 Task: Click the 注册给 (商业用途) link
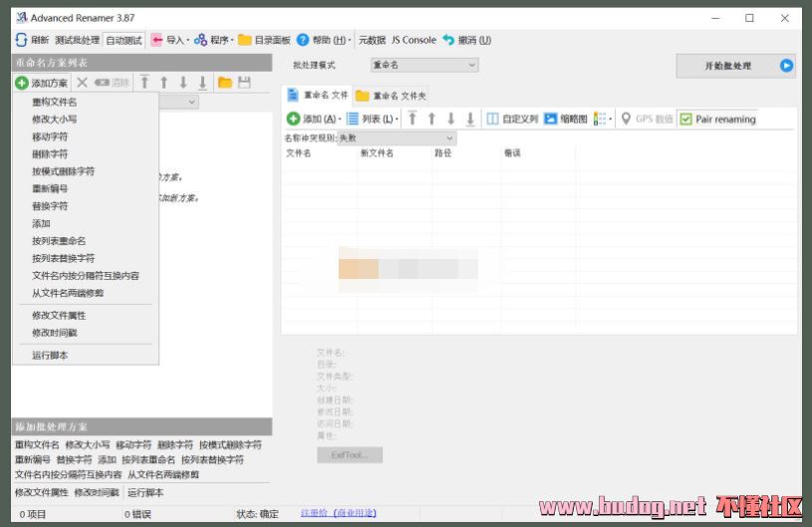338,513
